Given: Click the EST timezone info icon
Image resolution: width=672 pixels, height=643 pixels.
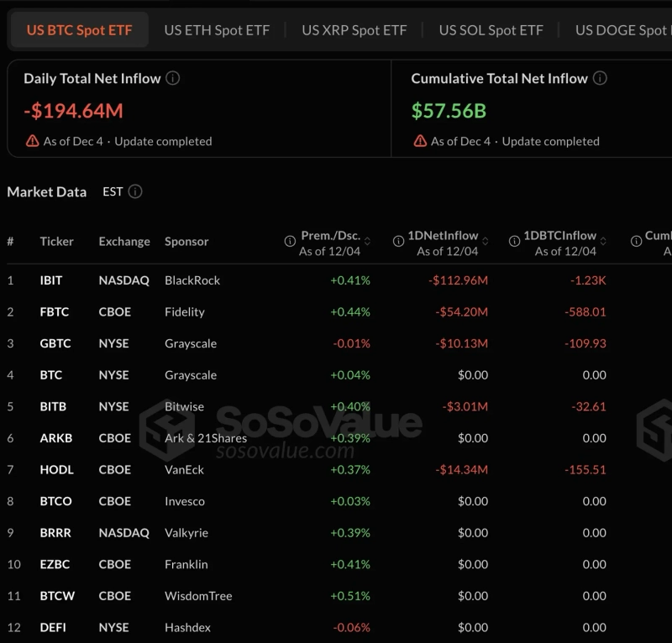Looking at the screenshot, I should coord(135,191).
